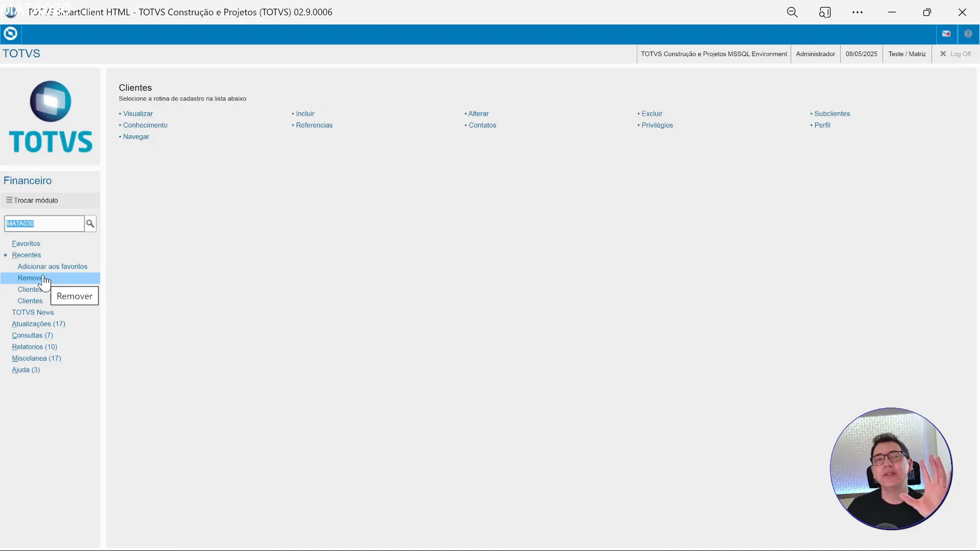Collapse the Recentes section

tap(26, 255)
